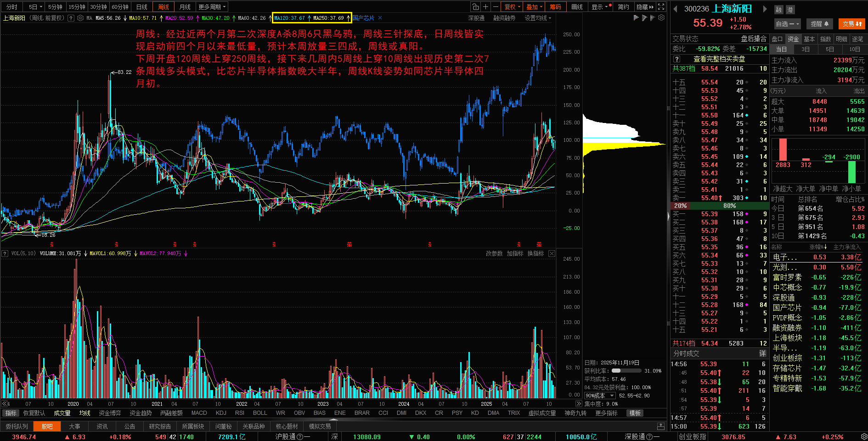Select the 3日 capital flow period tab

click(806, 49)
